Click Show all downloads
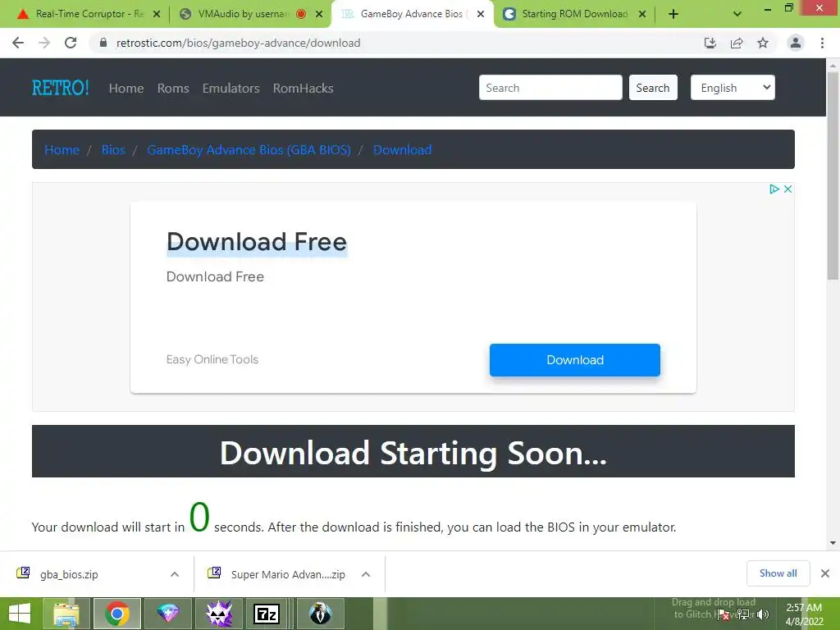The image size is (840, 630). (778, 573)
